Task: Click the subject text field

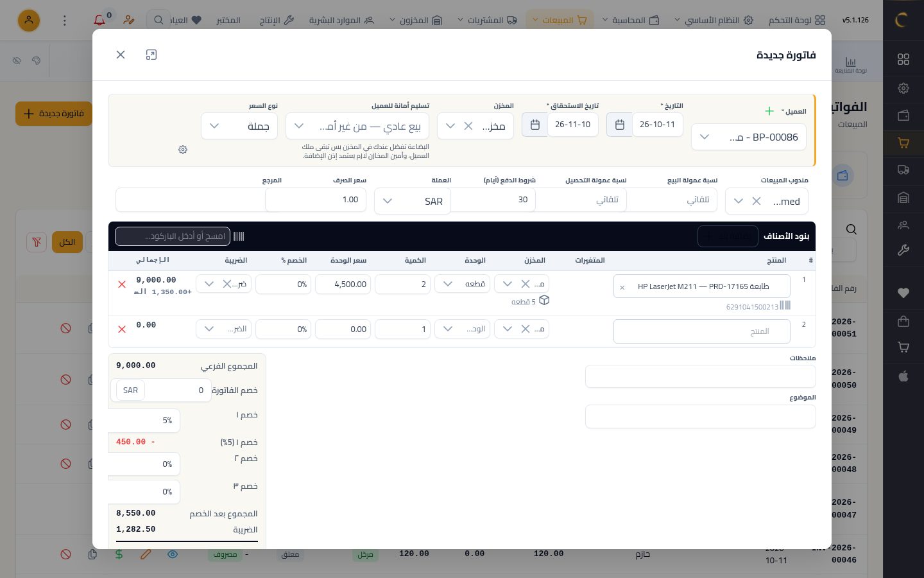Action: [701, 417]
